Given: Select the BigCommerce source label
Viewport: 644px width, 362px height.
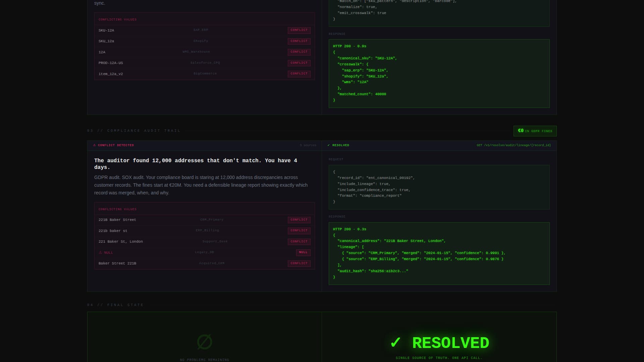Looking at the screenshot, I should click(x=205, y=74).
